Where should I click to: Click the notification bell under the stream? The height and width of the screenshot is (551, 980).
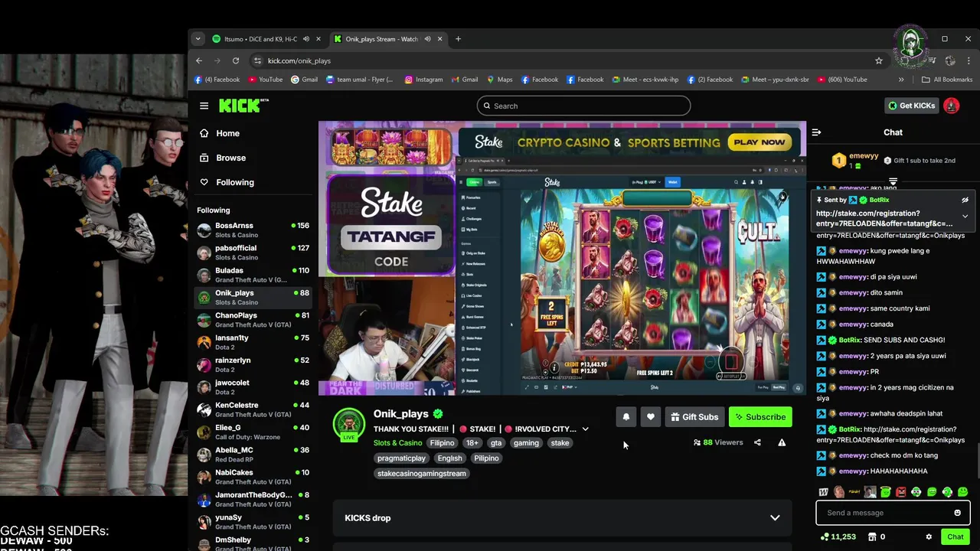pyautogui.click(x=626, y=417)
